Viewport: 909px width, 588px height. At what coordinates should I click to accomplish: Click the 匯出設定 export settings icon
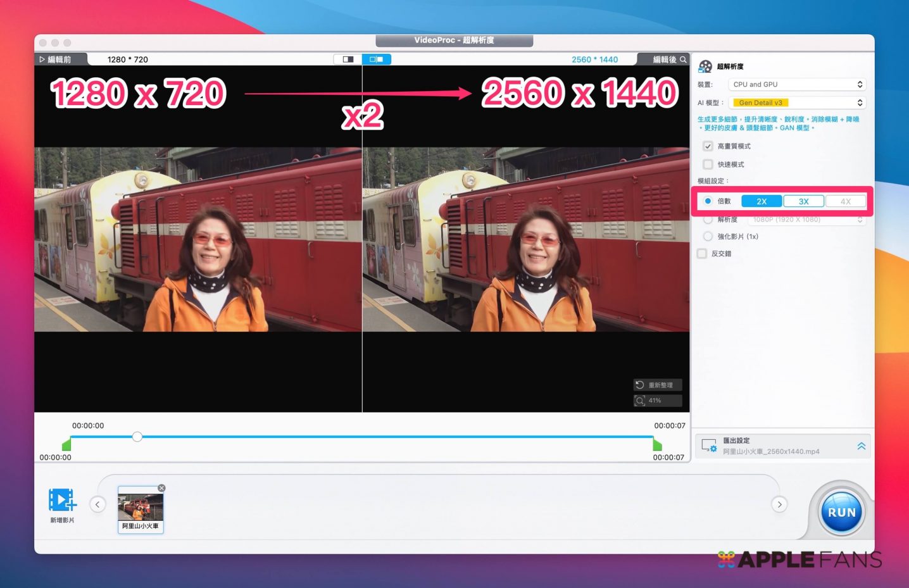pos(709,446)
